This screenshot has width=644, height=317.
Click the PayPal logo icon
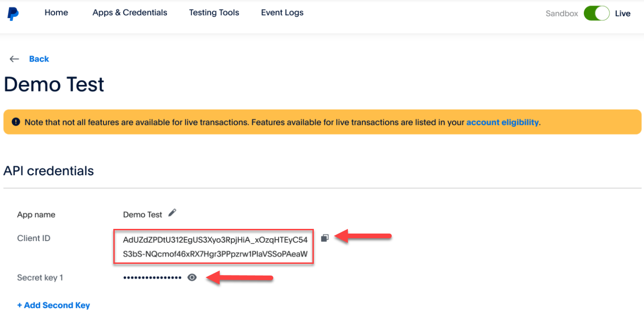pyautogui.click(x=13, y=14)
